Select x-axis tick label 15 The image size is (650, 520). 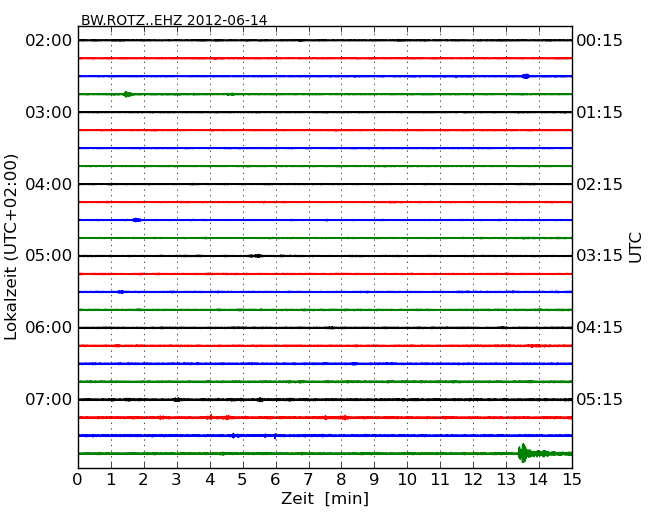click(572, 479)
